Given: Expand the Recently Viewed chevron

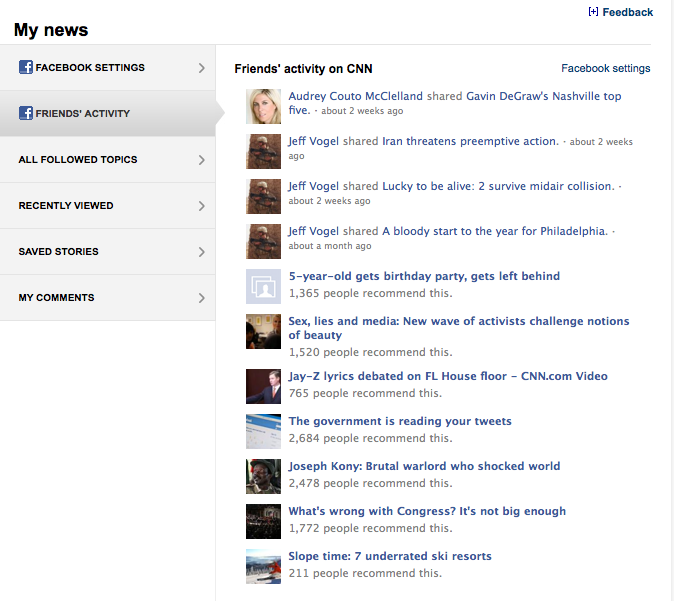Looking at the screenshot, I should point(202,206).
